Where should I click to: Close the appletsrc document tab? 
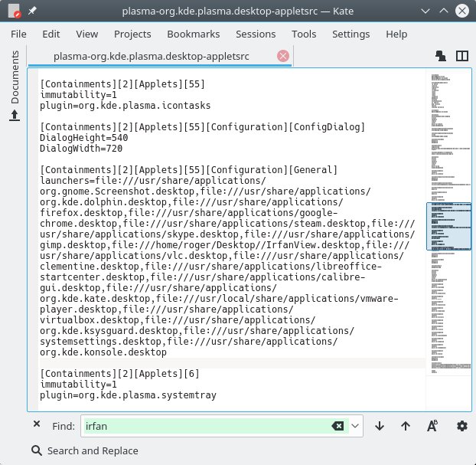(x=283, y=56)
